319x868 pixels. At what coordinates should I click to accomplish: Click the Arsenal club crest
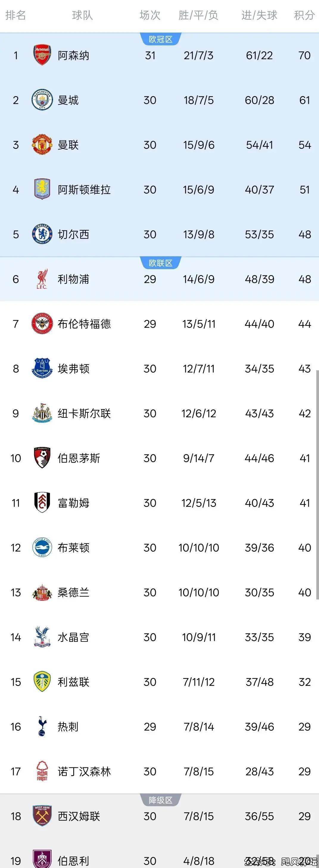[x=42, y=55]
